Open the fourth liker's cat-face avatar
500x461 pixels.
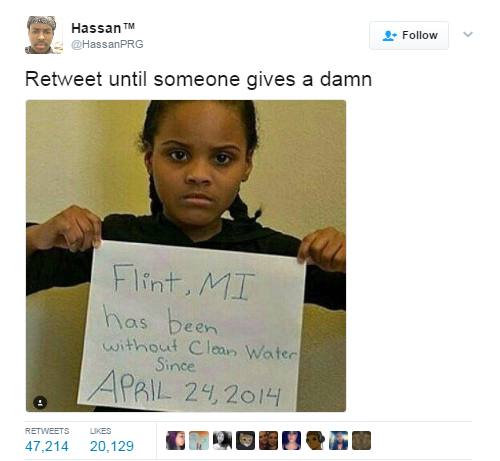pyautogui.click(x=245, y=440)
